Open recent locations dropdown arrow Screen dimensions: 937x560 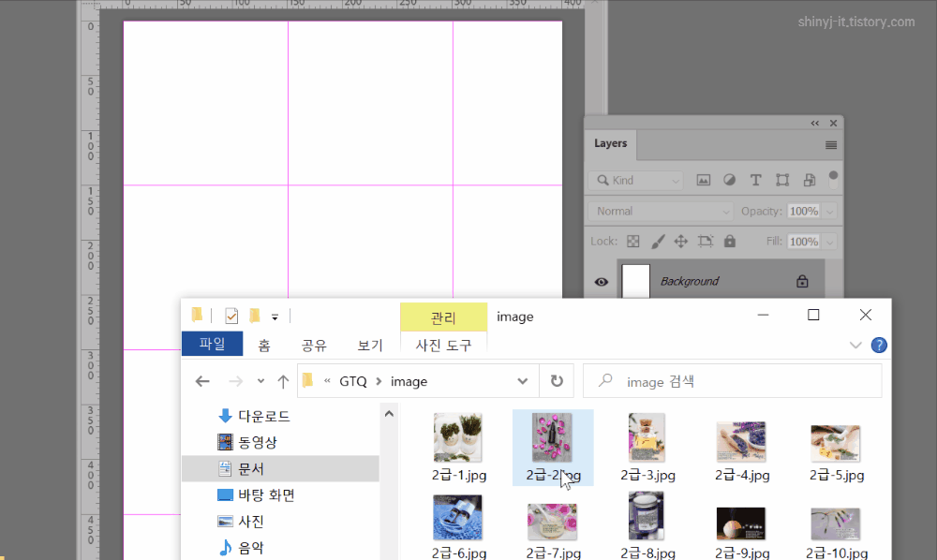[x=260, y=381]
